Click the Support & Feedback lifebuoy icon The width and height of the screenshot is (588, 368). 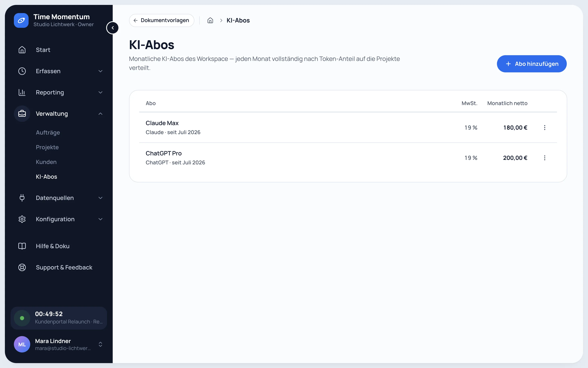coord(22,267)
